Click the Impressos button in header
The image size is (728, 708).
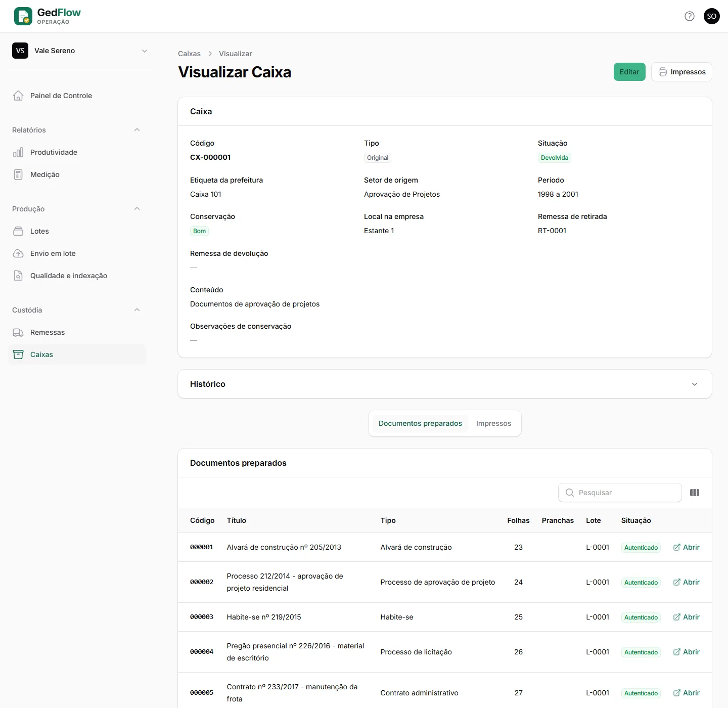click(x=681, y=72)
